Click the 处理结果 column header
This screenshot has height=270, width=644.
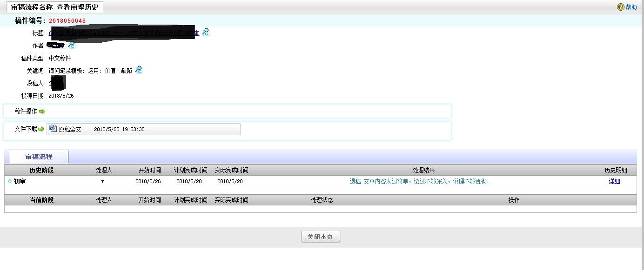tap(423, 170)
